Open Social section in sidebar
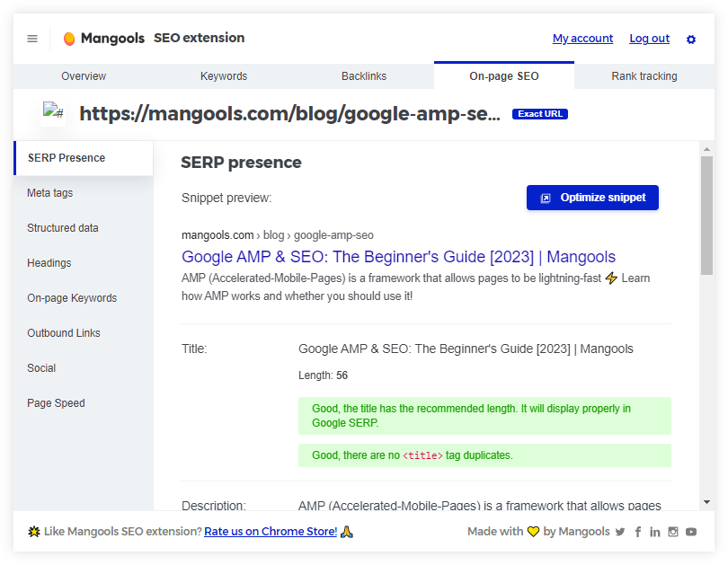 click(x=84, y=368)
